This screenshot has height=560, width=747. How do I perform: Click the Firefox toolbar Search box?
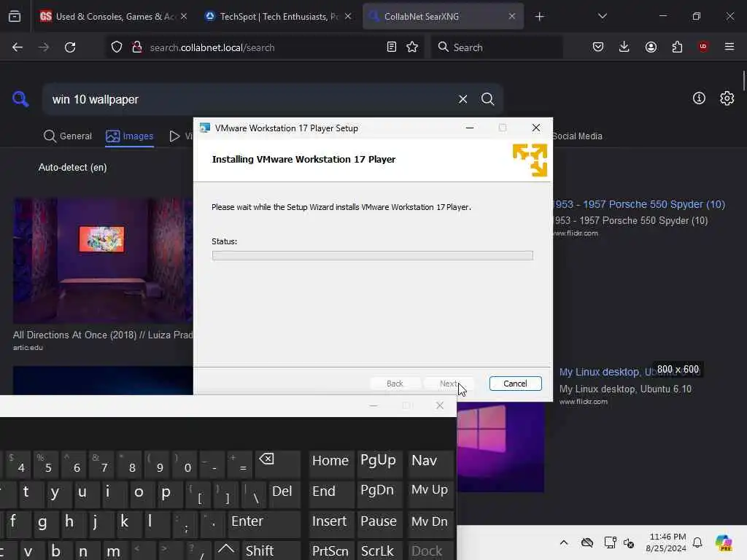coord(497,47)
